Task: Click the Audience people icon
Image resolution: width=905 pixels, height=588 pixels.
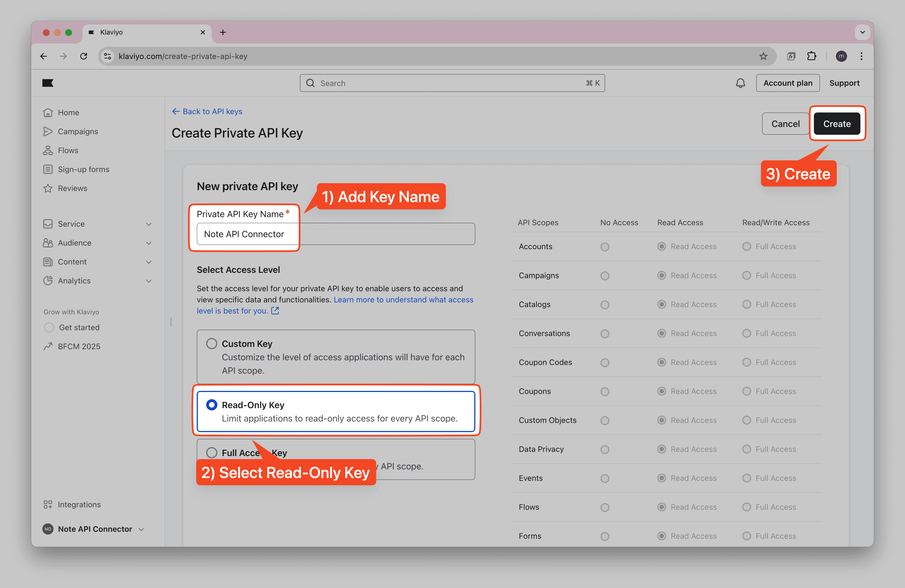Action: (48, 243)
